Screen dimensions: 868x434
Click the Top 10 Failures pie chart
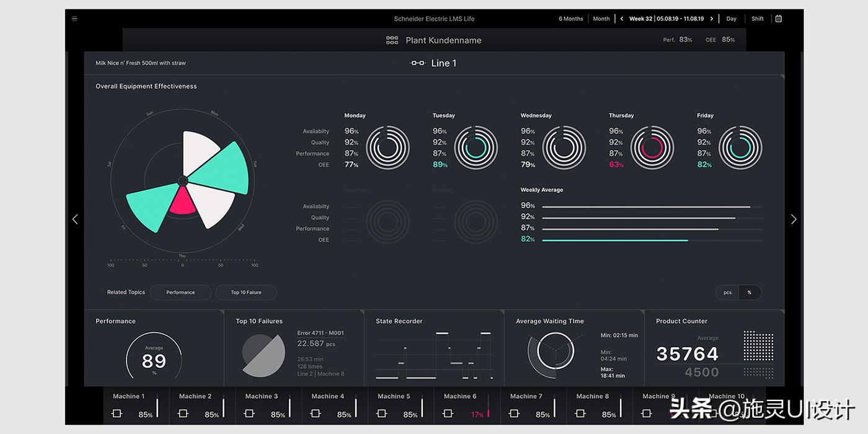(x=263, y=355)
